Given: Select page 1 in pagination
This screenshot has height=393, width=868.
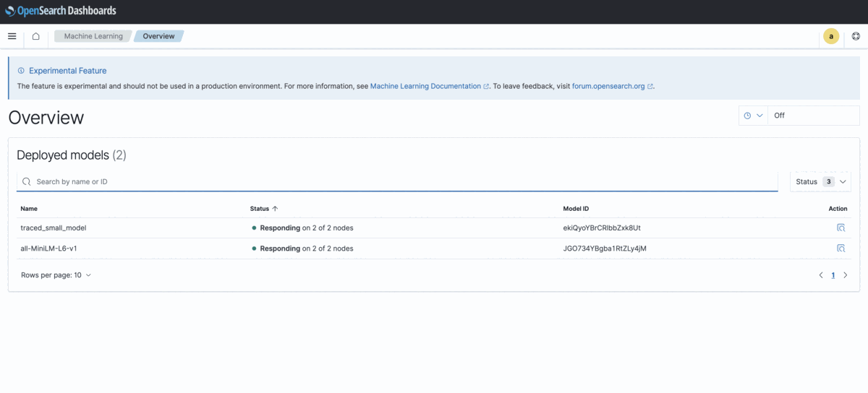Looking at the screenshot, I should pyautogui.click(x=833, y=275).
